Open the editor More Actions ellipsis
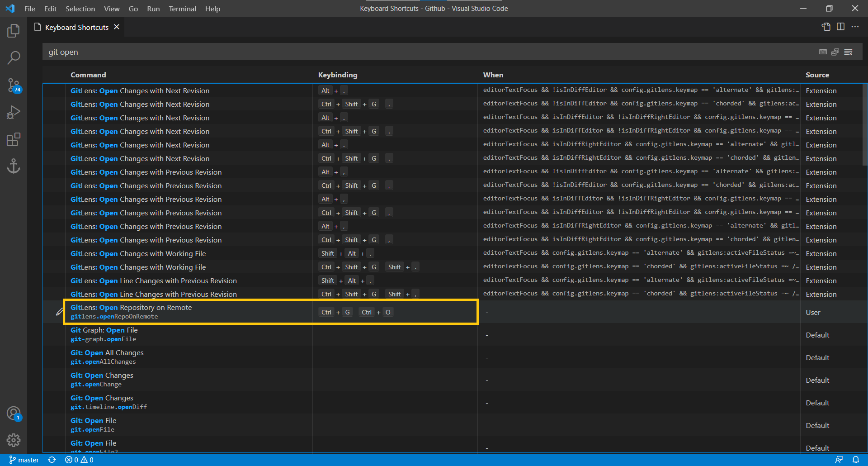 coord(855,27)
